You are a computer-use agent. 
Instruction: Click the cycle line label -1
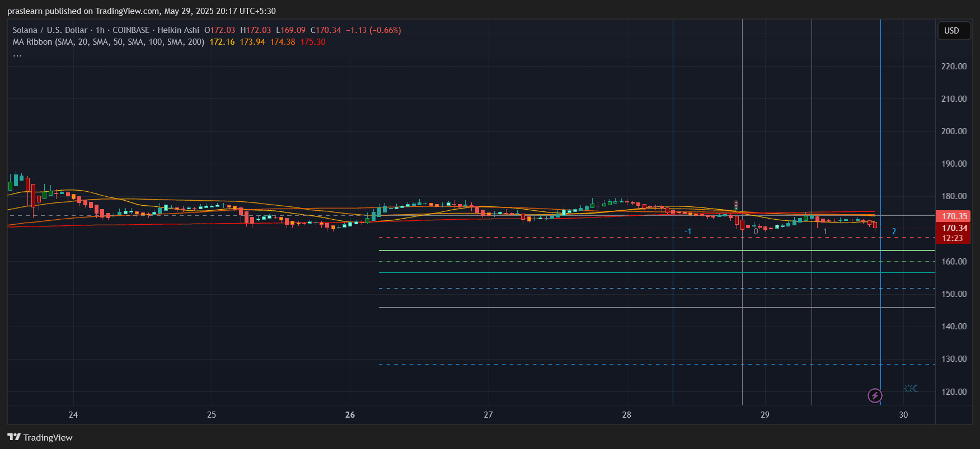(688, 231)
